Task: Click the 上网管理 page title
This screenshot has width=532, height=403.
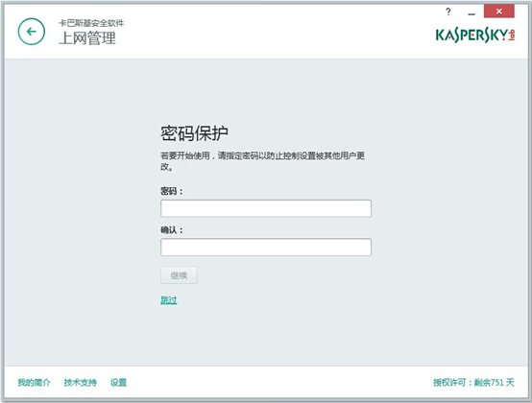Action: click(87, 38)
